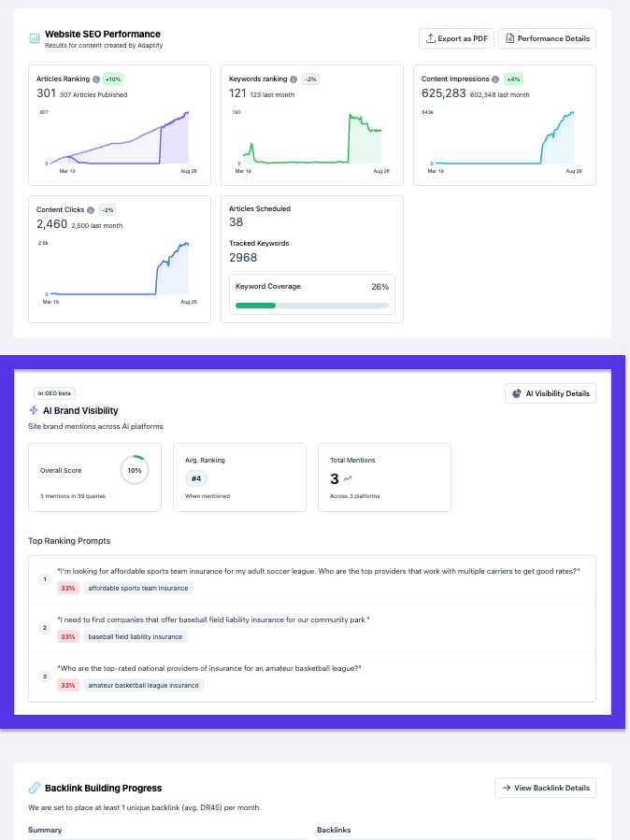This screenshot has height=840, width=630.
Task: Click the info icon beside Content Impressions
Action: click(x=494, y=79)
